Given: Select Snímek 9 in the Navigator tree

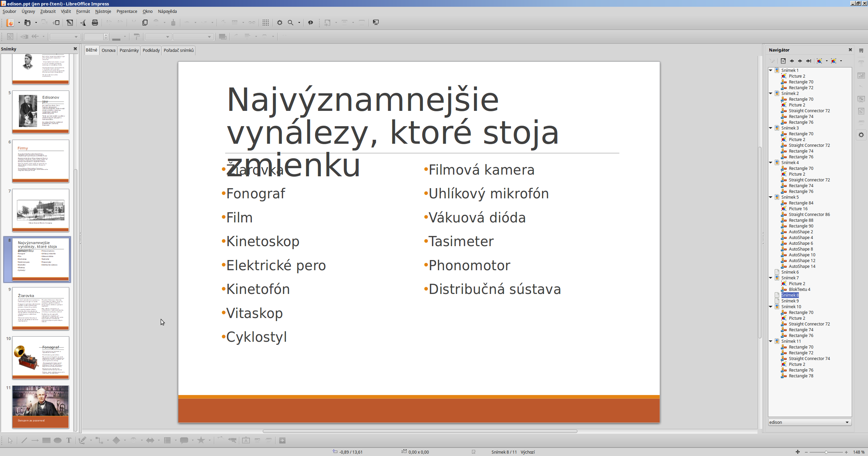Looking at the screenshot, I should [790, 301].
